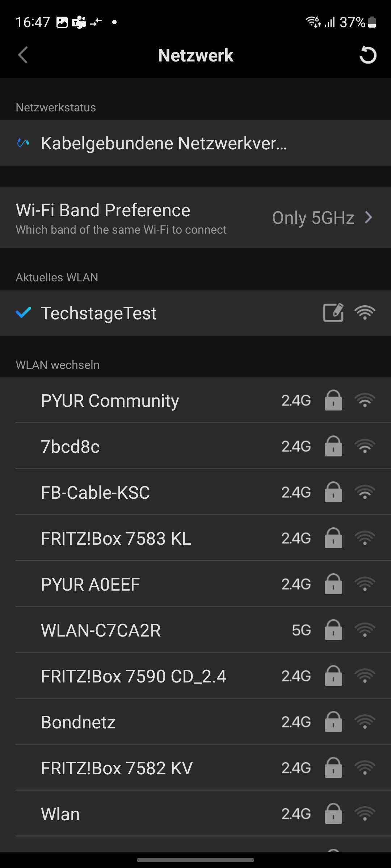The image size is (391, 868).
Task: Tap the lock icon beside WLAN-C7CA2R
Action: (333, 630)
